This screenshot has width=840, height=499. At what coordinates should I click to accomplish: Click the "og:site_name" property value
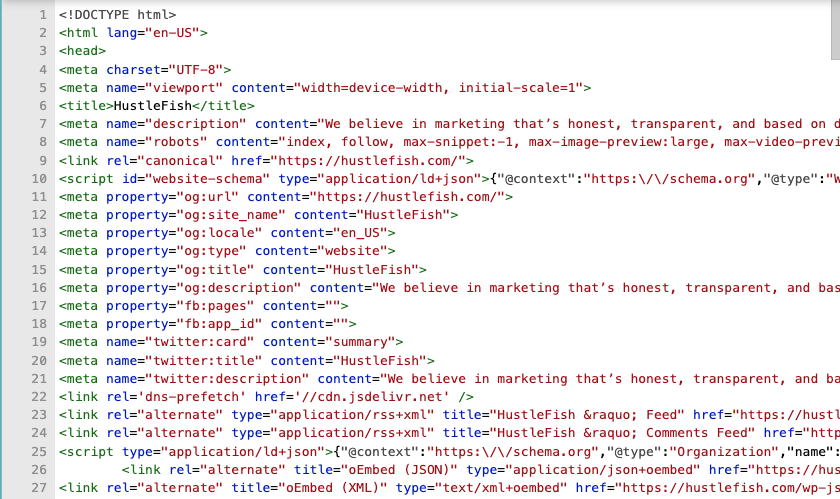coord(231,215)
